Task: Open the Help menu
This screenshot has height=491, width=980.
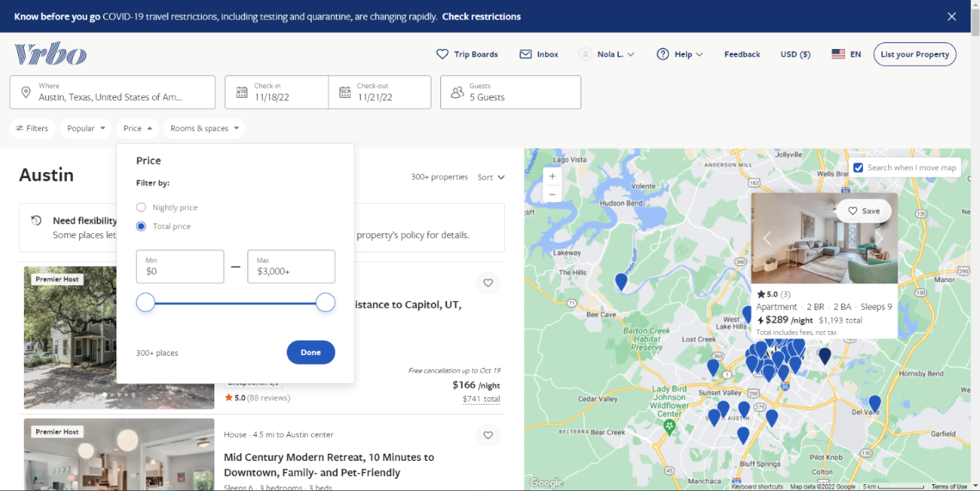Action: click(x=679, y=54)
